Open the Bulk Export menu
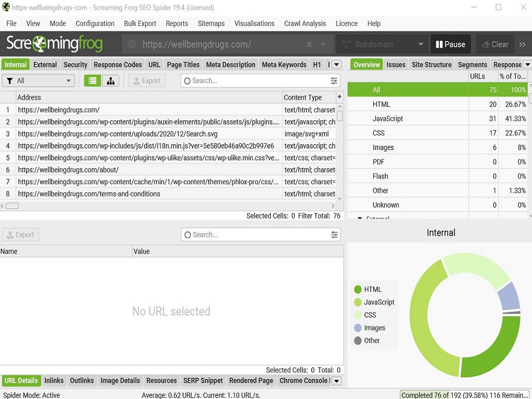 [140, 23]
